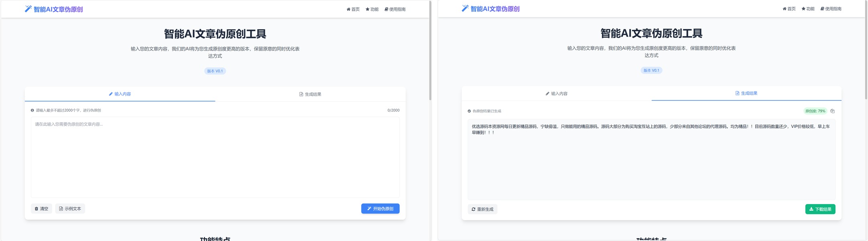
Task: Click the book icon in left window navbar
Action: click(x=386, y=9)
